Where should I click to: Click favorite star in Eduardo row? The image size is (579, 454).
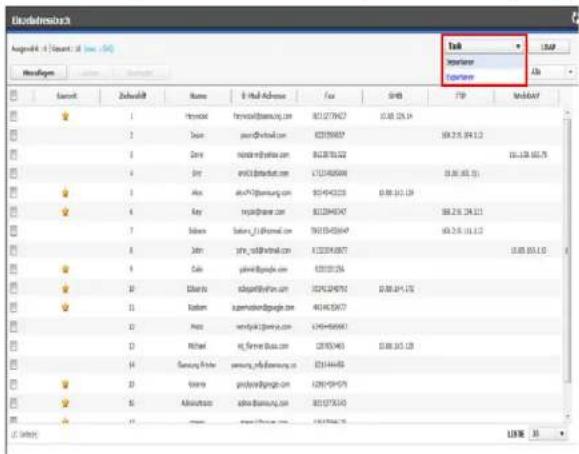tap(65, 288)
